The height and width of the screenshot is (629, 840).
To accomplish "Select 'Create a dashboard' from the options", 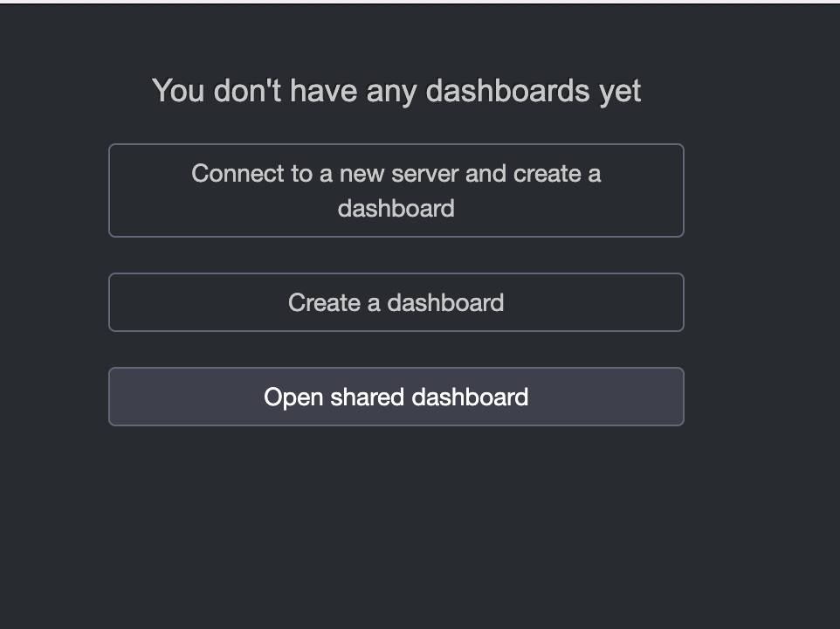I will (x=396, y=302).
